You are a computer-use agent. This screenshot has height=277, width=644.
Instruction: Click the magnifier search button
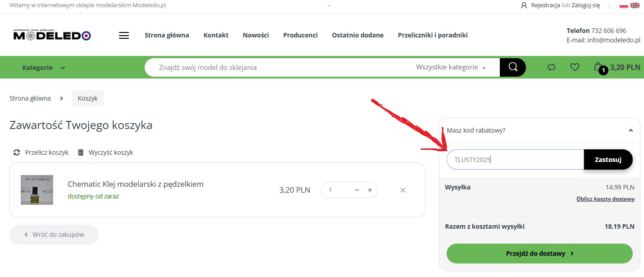[x=512, y=67]
